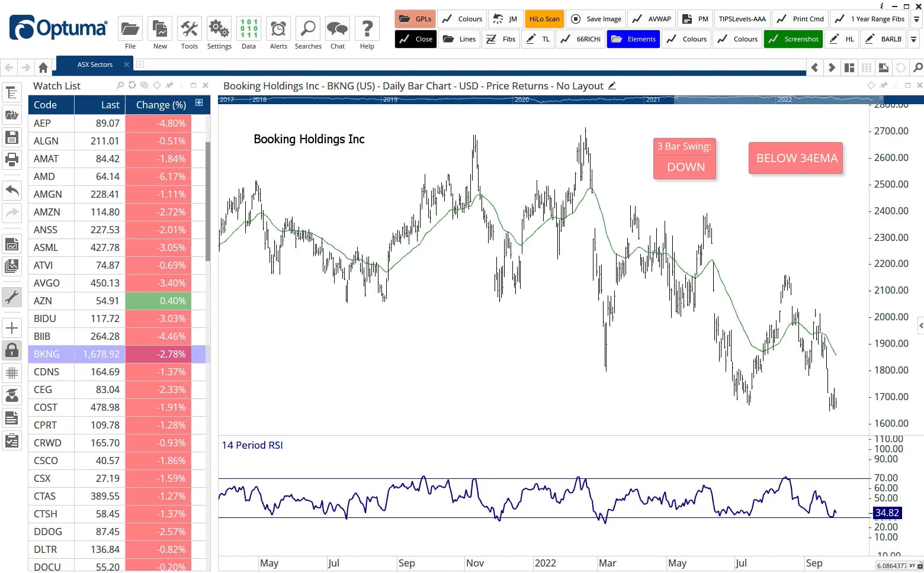Select the ASX Sectors tab
This screenshot has height=573, width=924.
tap(95, 65)
